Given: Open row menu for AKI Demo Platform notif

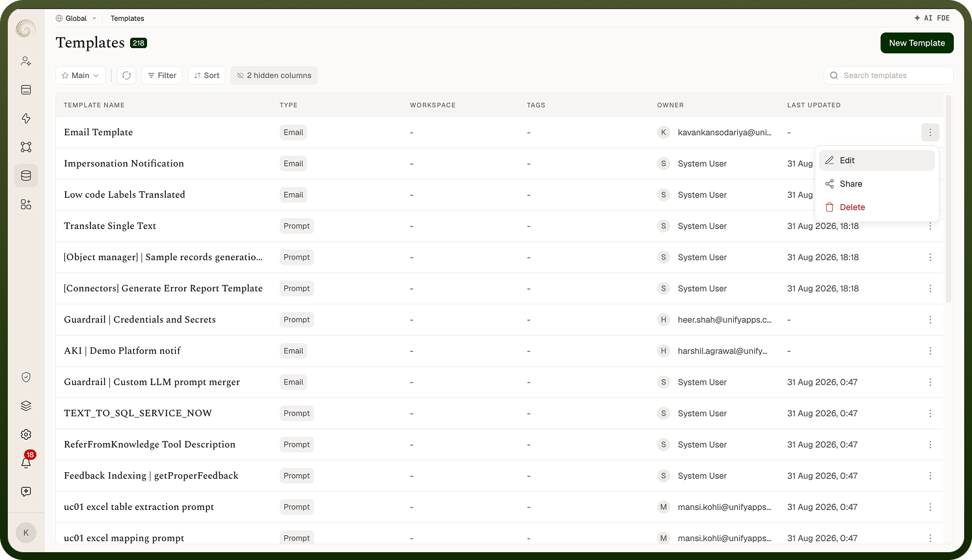Looking at the screenshot, I should 930,351.
